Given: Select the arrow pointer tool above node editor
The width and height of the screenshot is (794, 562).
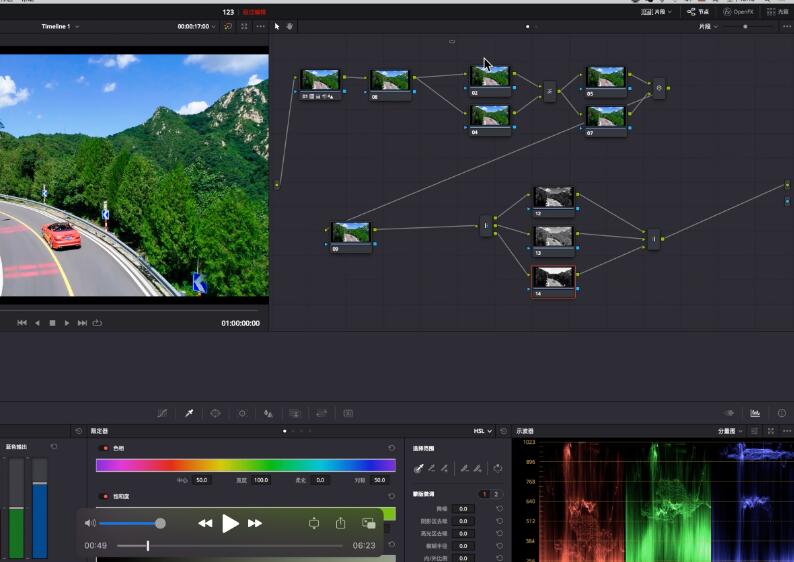Looking at the screenshot, I should coord(277,26).
